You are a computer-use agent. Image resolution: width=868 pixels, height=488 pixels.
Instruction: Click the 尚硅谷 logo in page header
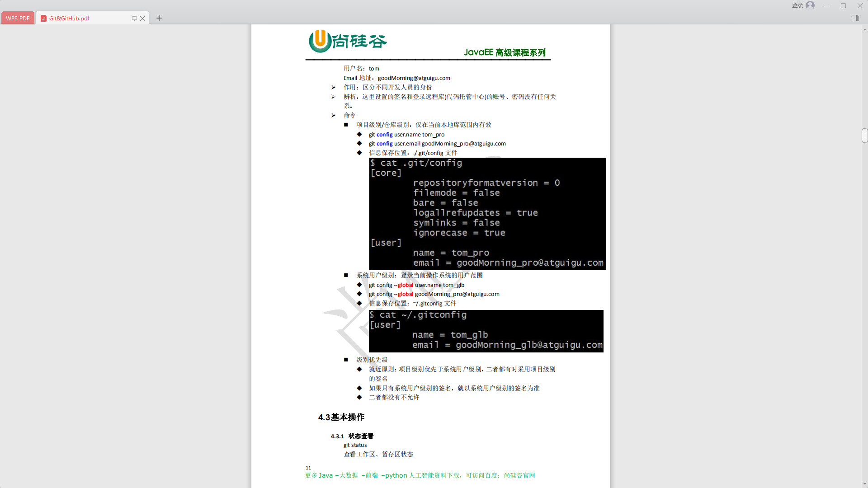348,41
